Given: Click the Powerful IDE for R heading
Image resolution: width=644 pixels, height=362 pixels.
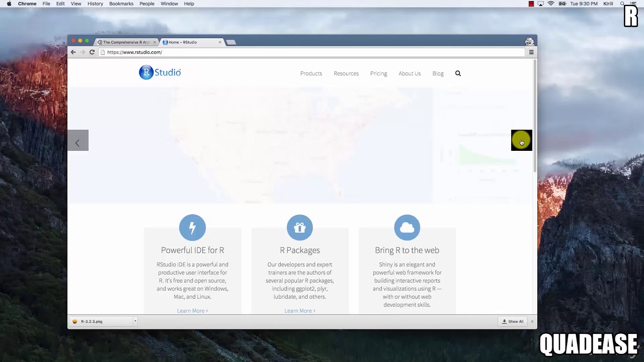Looking at the screenshot, I should click(x=192, y=250).
